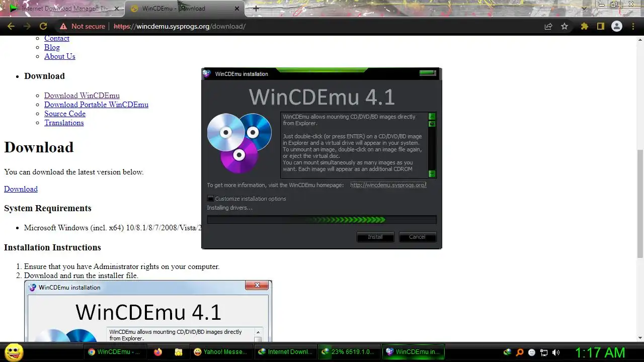Click the round gray tray icon
This screenshot has height=362, width=644.
point(532,352)
